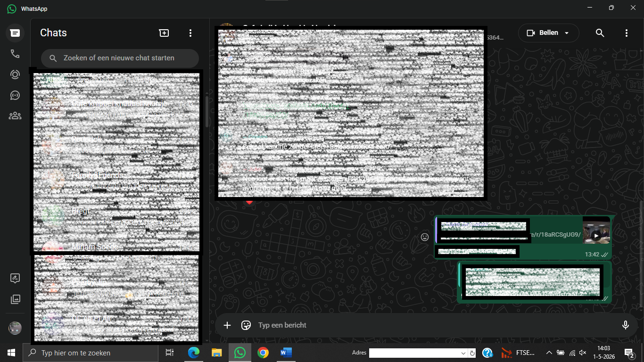The height and width of the screenshot is (362, 644).
Task: Open Task View on the taskbar
Action: point(170,353)
